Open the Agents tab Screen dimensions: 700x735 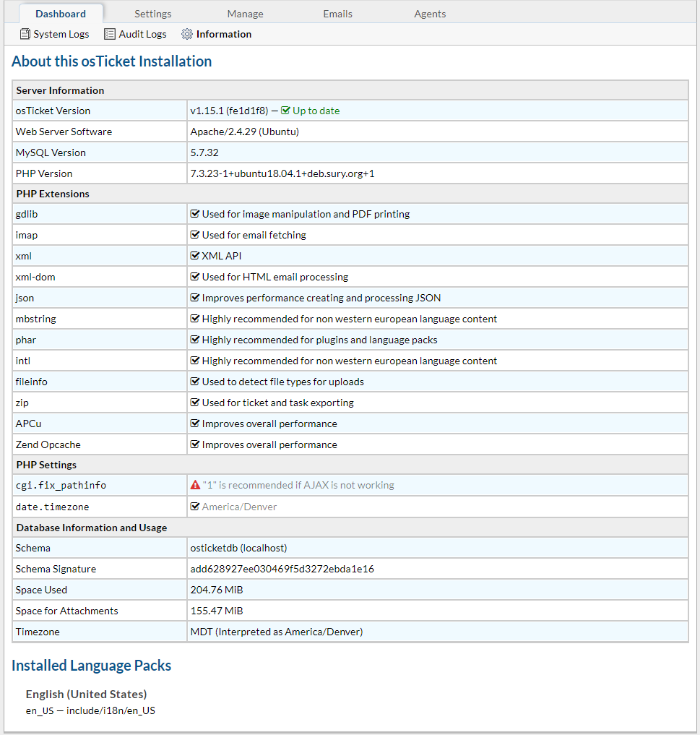pos(430,14)
